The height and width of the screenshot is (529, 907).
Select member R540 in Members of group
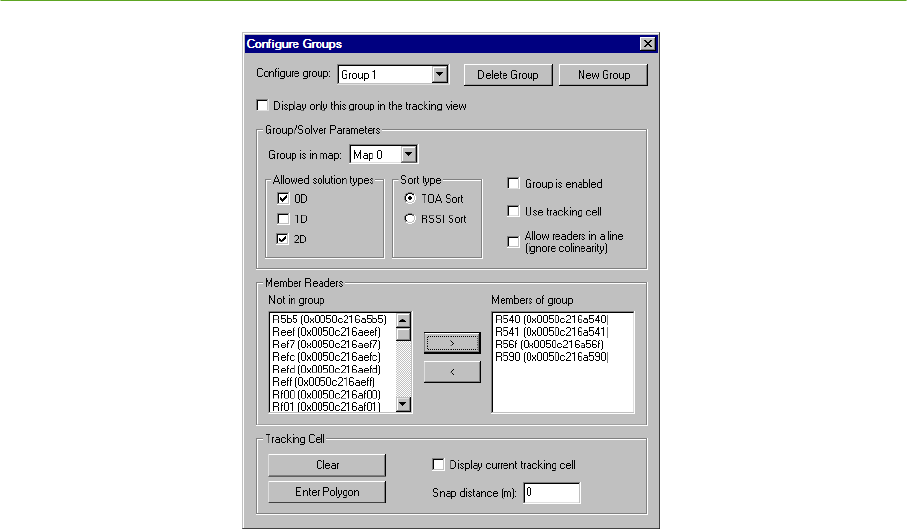click(x=563, y=319)
